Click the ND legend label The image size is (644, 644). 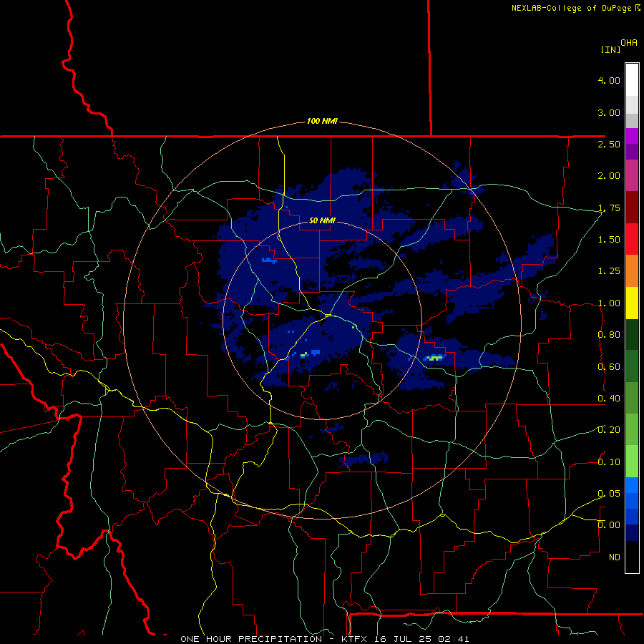tap(615, 557)
